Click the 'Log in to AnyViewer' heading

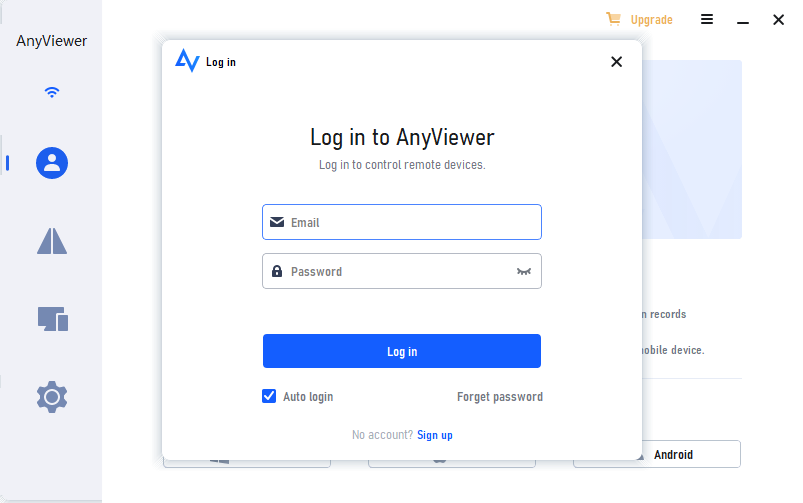[402, 137]
